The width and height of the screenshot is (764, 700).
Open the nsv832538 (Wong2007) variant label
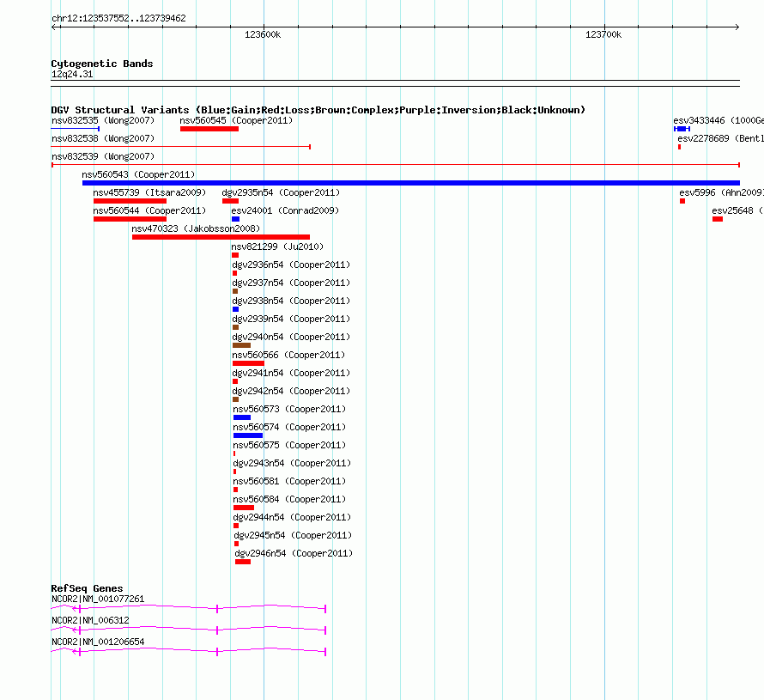click(103, 138)
